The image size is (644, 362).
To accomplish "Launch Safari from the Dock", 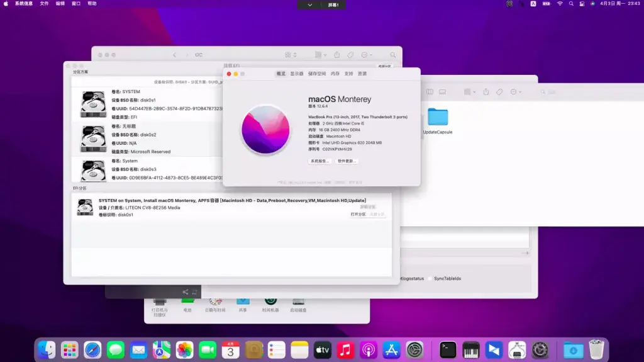I will click(92, 350).
